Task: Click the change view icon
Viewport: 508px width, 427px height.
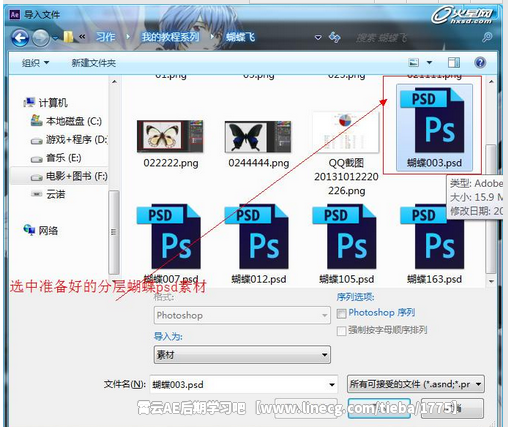Action: 414,62
